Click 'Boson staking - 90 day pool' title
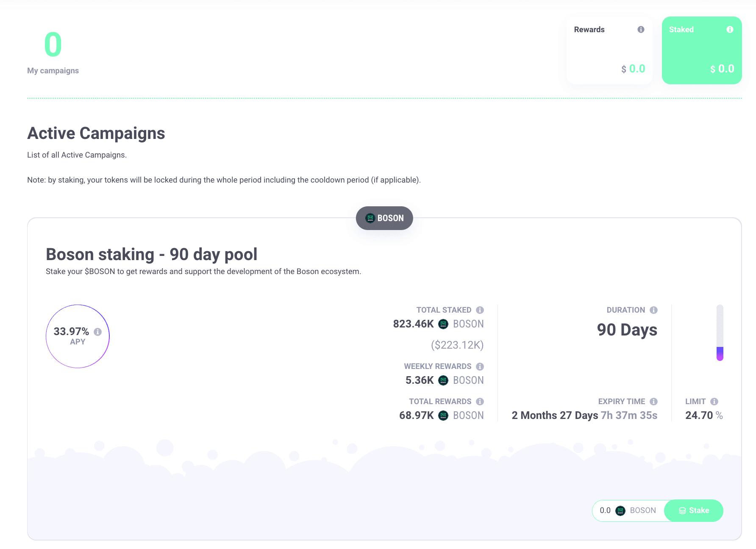Screen dimensions: 756x549 (x=151, y=255)
